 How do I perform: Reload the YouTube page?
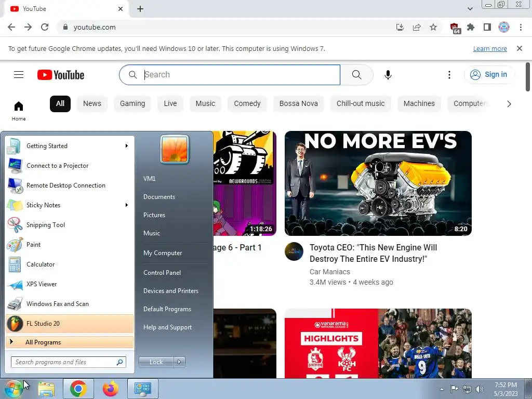tap(45, 27)
